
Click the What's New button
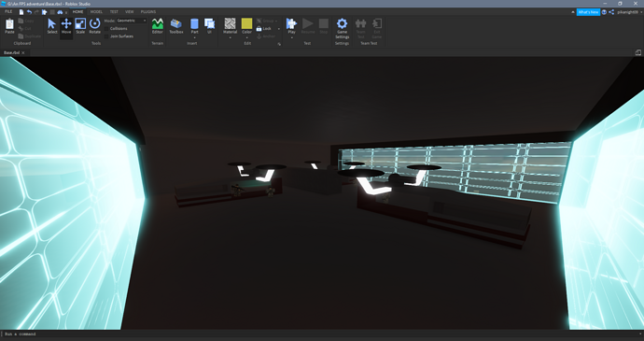[x=588, y=12]
